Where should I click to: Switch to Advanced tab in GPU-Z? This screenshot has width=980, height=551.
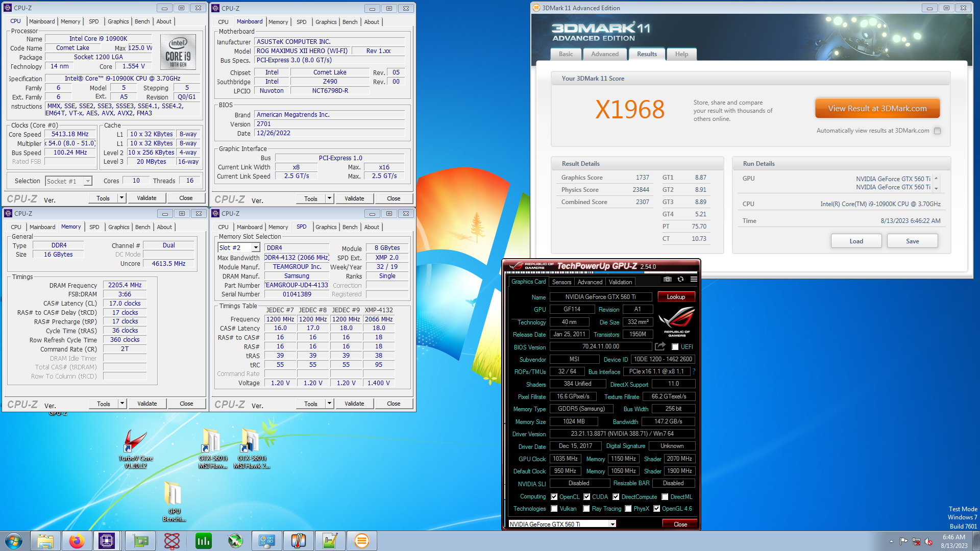tap(590, 282)
